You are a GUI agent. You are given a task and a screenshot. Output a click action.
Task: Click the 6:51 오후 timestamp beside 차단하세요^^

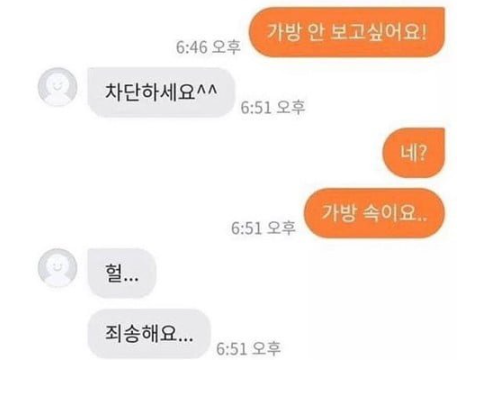[x=273, y=107]
